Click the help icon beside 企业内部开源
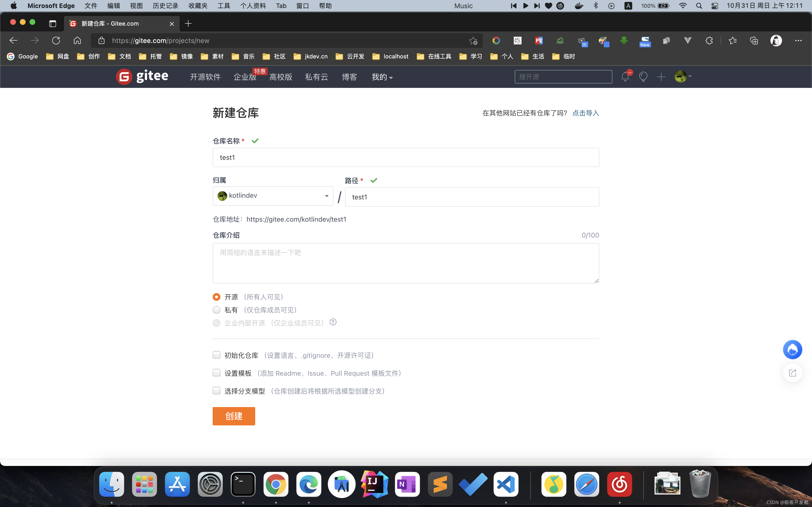This screenshot has width=812, height=507. [x=333, y=322]
